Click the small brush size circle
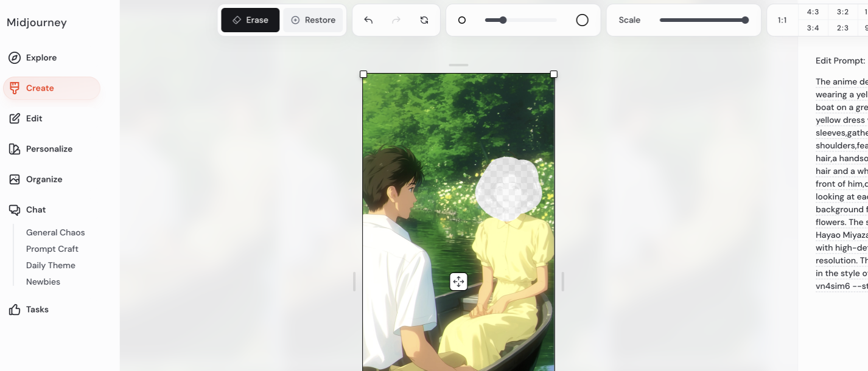 pyautogui.click(x=462, y=20)
